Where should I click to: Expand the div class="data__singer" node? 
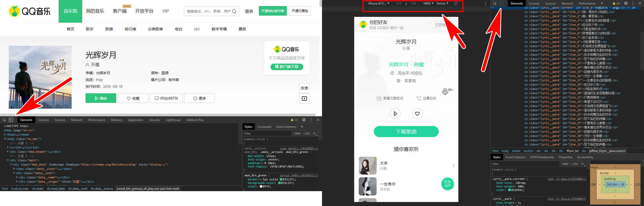pyautogui.click(x=17, y=182)
